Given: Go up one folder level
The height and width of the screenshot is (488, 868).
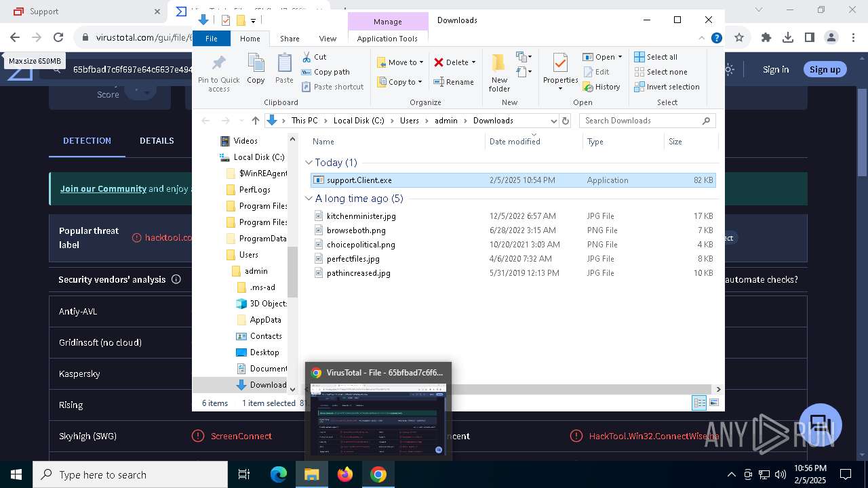Looking at the screenshot, I should [x=255, y=121].
